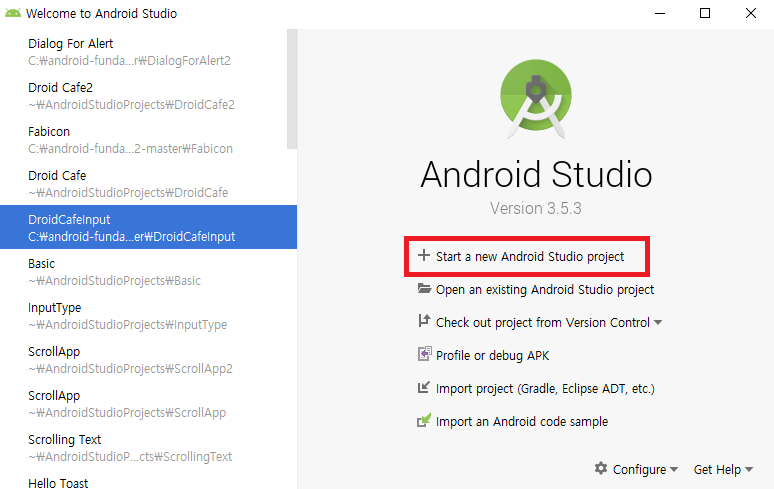Click the Version 3.5.3 text
The height and width of the screenshot is (489, 774).
(536, 208)
